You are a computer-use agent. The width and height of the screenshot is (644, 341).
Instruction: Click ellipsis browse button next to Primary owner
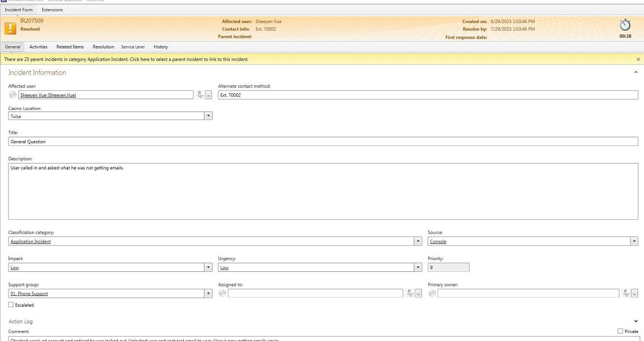[634, 293]
